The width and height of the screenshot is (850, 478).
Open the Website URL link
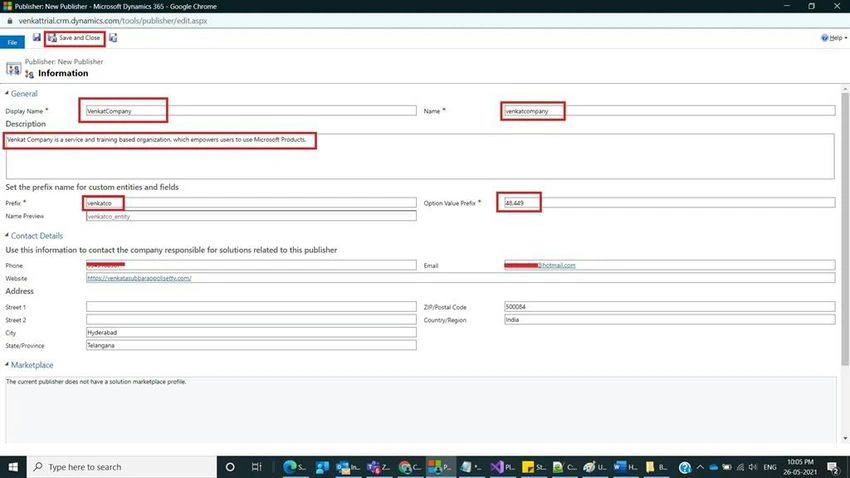[139, 278]
